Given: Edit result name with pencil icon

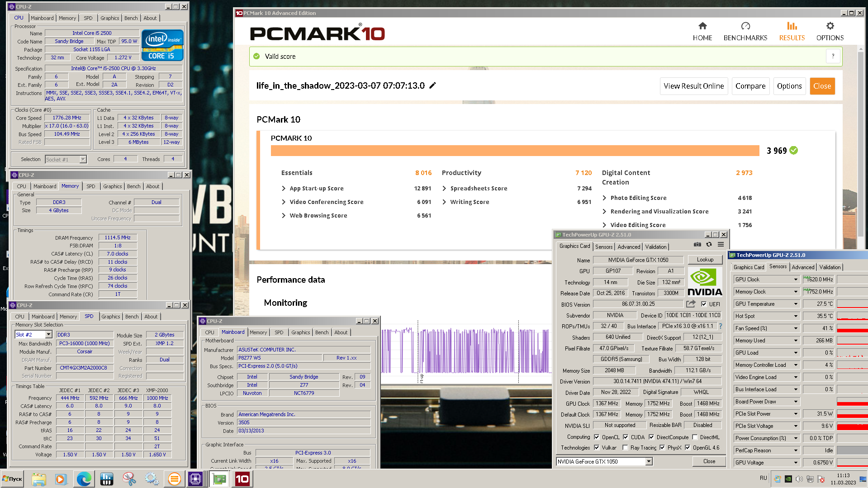Looking at the screenshot, I should [x=432, y=85].
